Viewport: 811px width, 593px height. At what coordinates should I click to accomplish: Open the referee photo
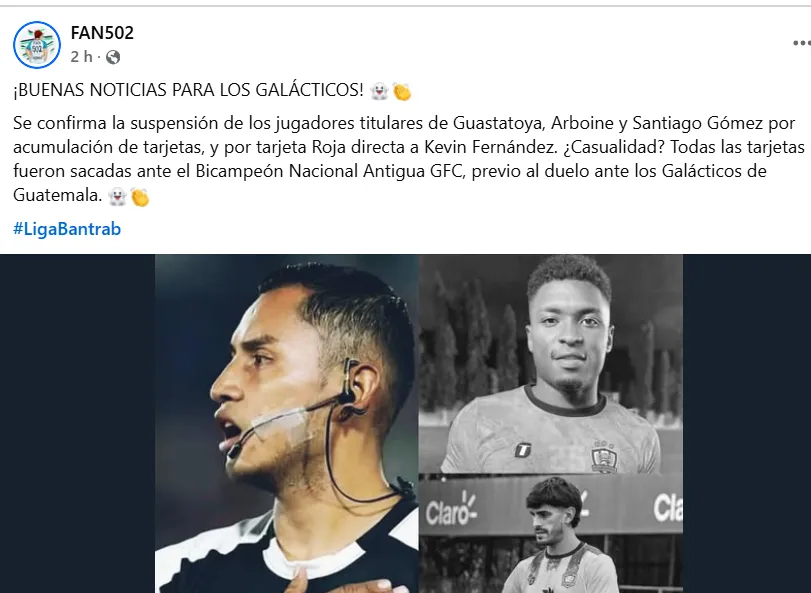[x=287, y=423]
